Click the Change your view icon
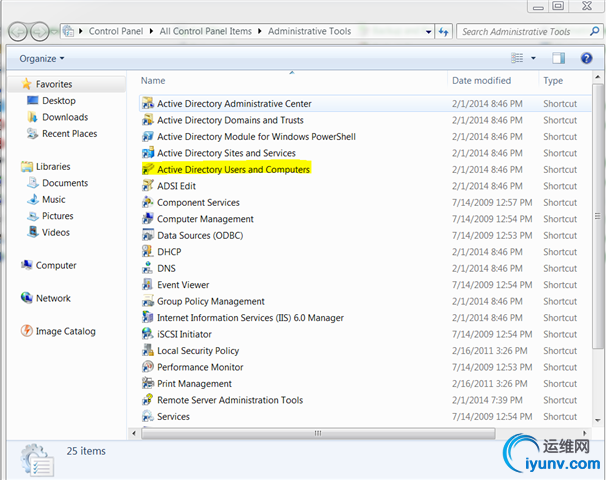This screenshot has height=480, width=606. coord(517,58)
